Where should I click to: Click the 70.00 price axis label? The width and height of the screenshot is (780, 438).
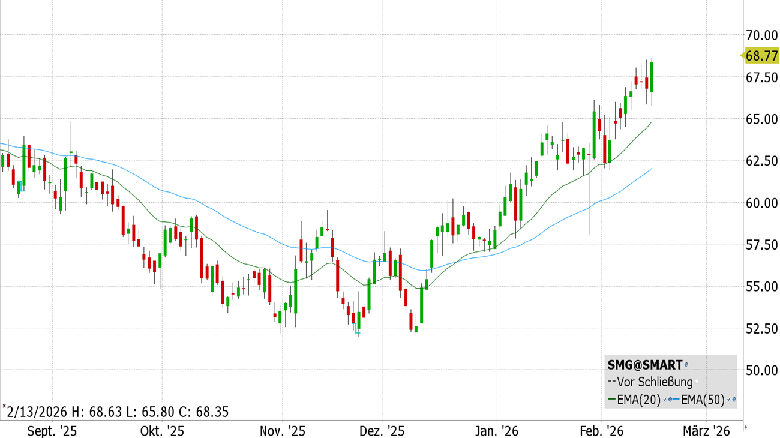click(x=761, y=35)
